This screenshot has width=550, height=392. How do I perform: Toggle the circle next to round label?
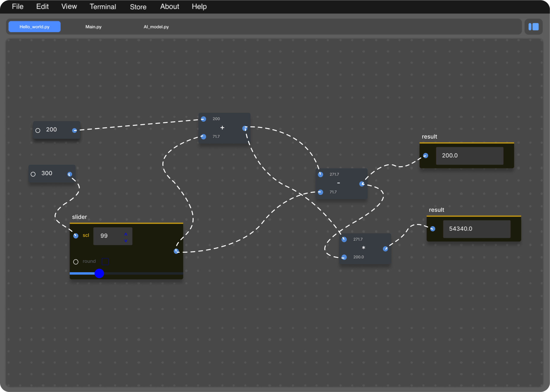(76, 262)
